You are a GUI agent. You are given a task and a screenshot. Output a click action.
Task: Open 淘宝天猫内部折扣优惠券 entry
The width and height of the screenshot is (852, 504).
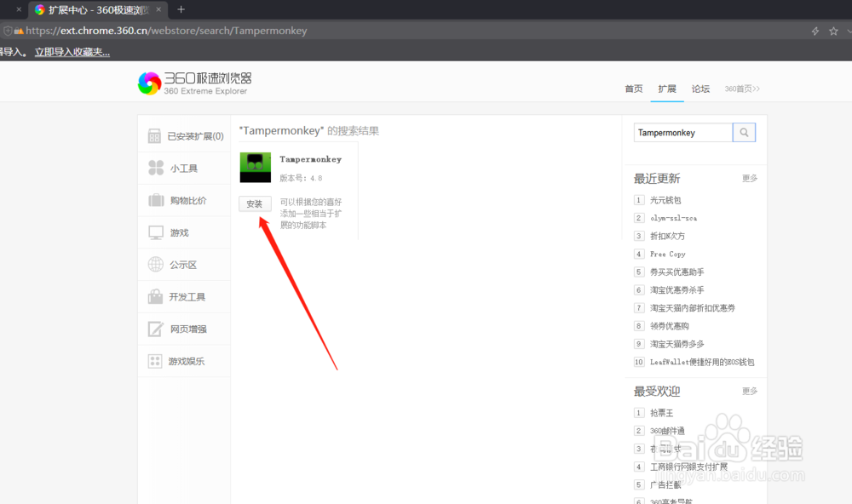coord(692,307)
